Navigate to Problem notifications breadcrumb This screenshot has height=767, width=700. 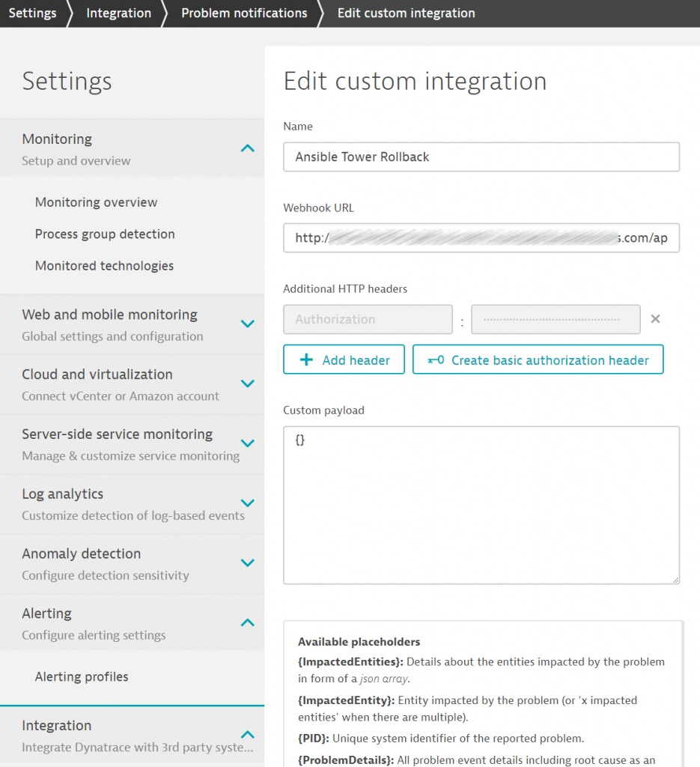[x=244, y=13]
